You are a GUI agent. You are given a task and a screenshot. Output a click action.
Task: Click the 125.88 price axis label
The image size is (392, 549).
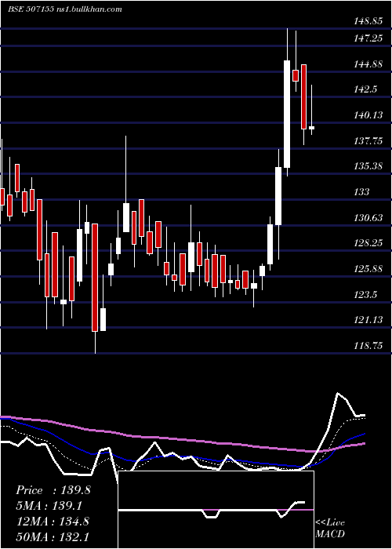(x=368, y=269)
